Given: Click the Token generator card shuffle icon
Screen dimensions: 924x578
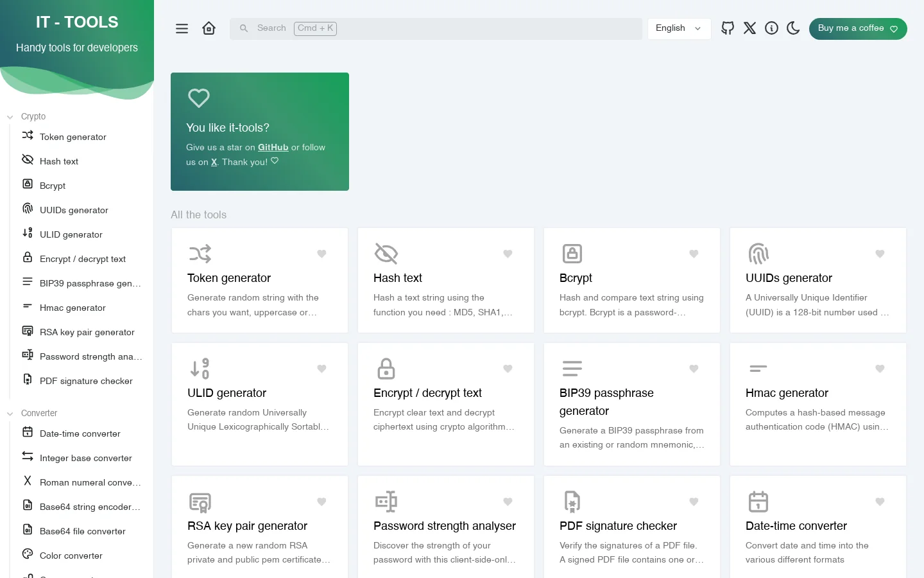Looking at the screenshot, I should 200,254.
